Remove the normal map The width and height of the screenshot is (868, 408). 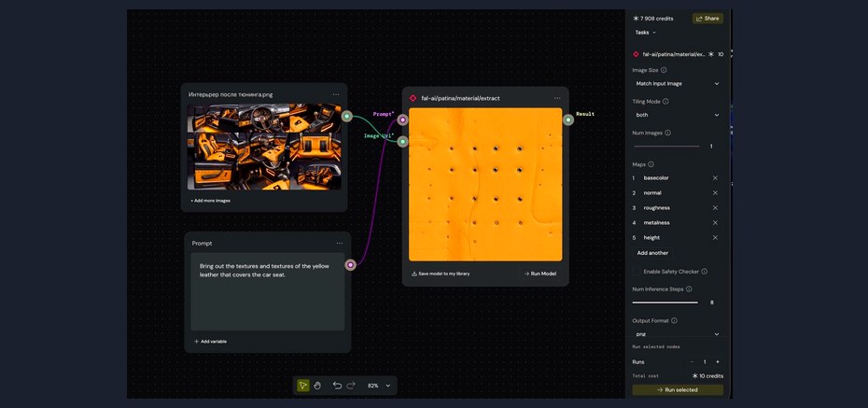tap(715, 192)
